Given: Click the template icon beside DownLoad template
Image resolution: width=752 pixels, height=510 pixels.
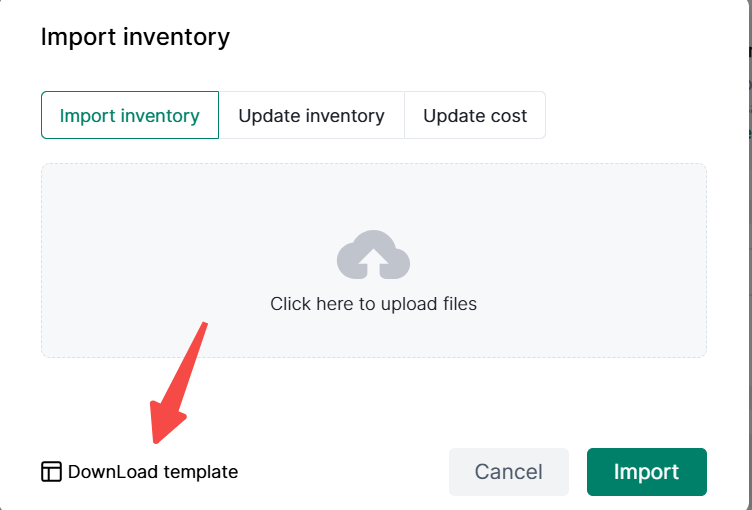Looking at the screenshot, I should (x=51, y=472).
